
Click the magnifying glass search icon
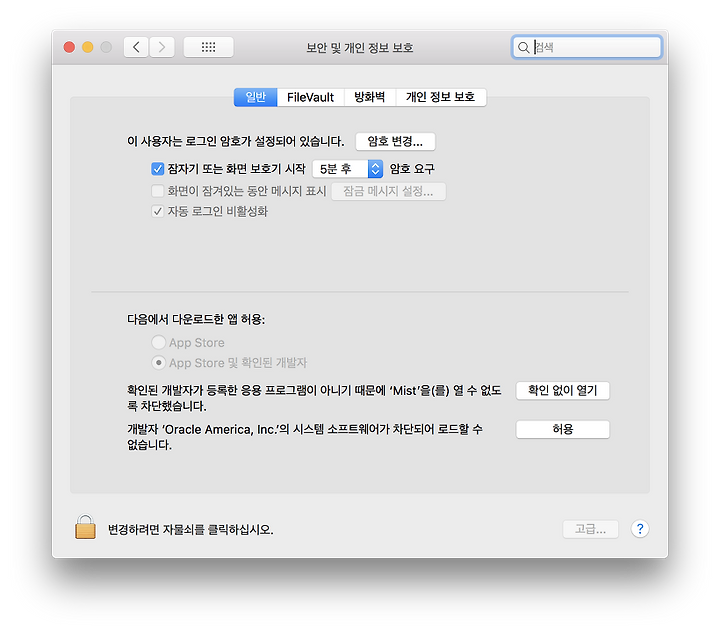pyautogui.click(x=523, y=47)
